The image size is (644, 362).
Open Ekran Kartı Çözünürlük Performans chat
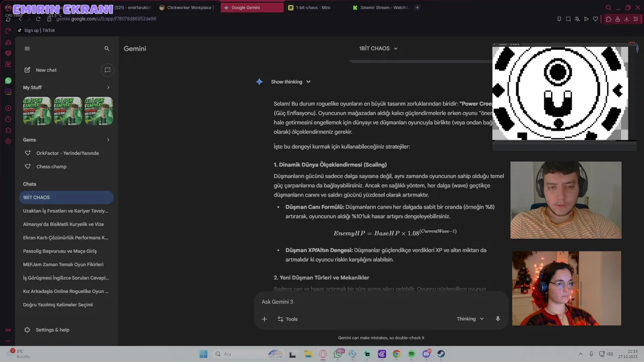[66, 237]
